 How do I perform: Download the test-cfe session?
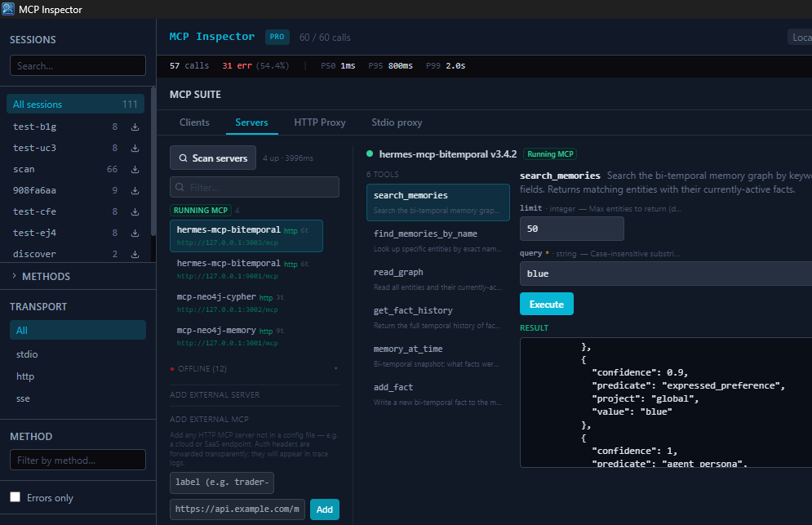point(135,212)
